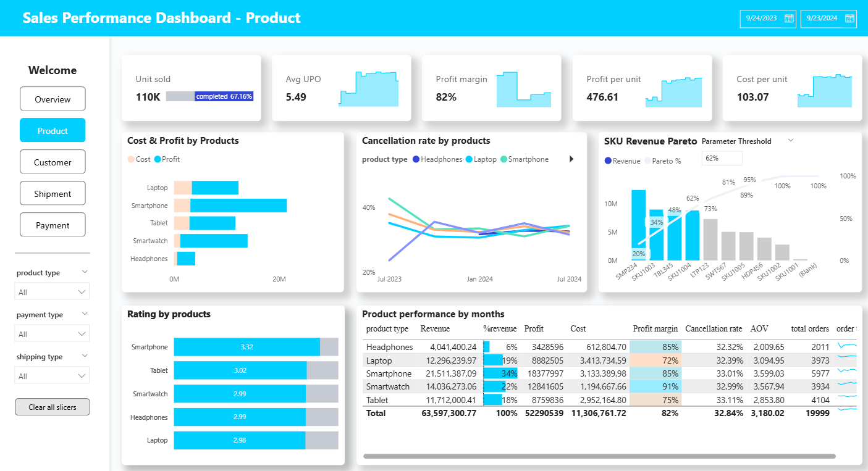Open the Overview page button
This screenshot has width=868, height=471.
pos(53,99)
